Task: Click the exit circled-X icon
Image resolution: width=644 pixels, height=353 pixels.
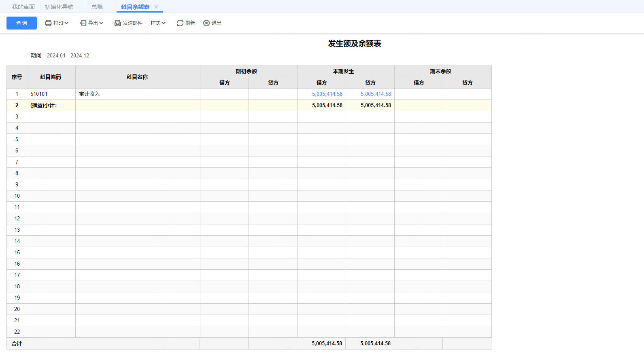Action: pos(206,23)
